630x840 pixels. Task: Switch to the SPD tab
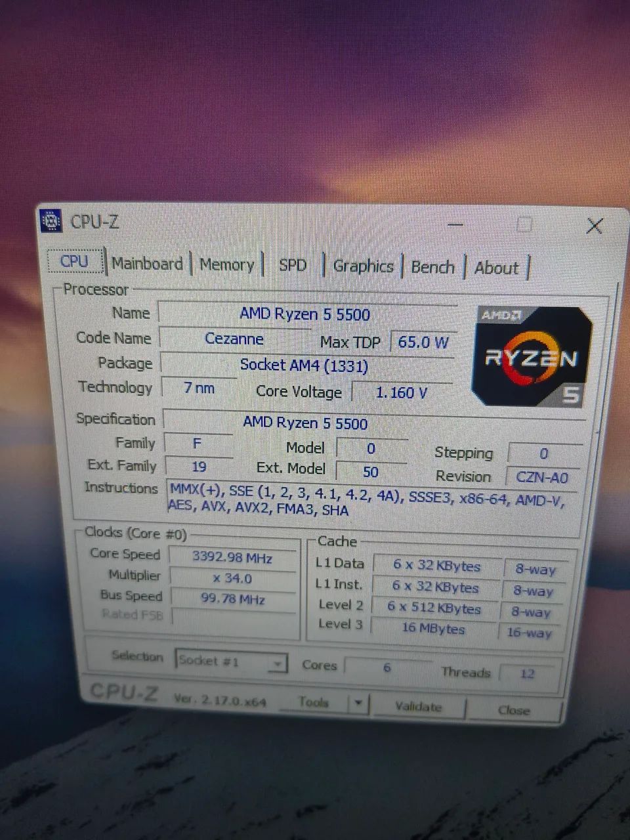tap(293, 265)
